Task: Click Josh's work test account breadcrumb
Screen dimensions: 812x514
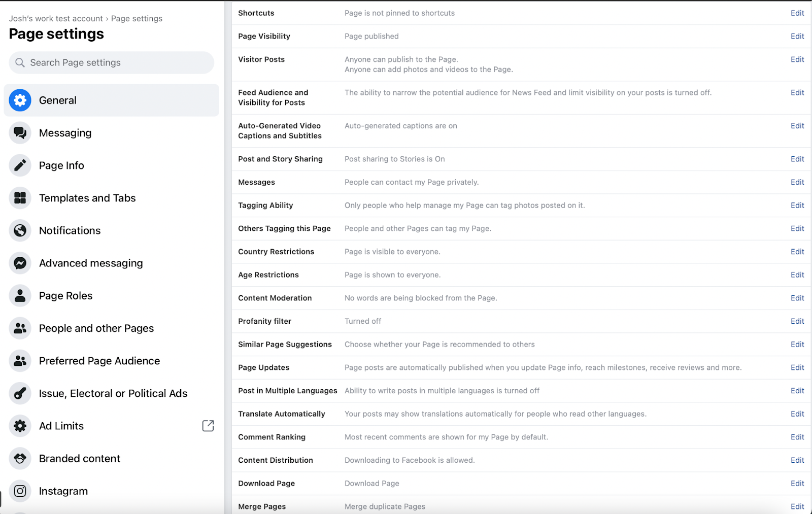Action: click(x=56, y=18)
